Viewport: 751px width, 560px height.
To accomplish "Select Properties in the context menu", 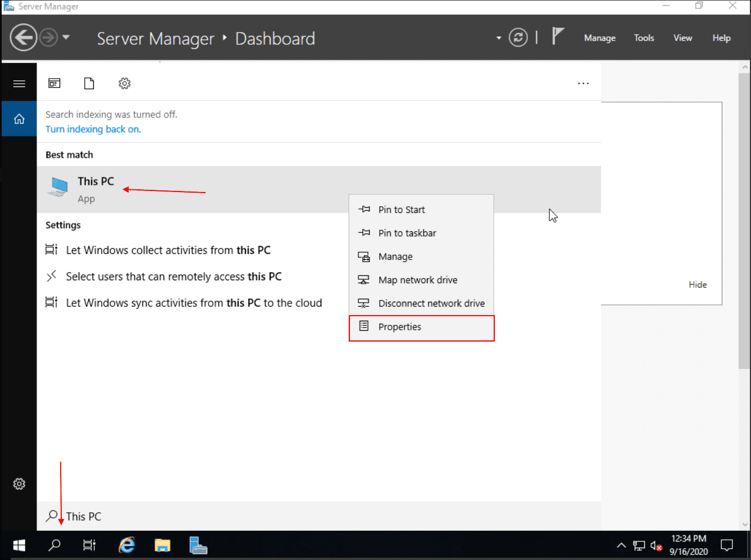I will [x=399, y=326].
